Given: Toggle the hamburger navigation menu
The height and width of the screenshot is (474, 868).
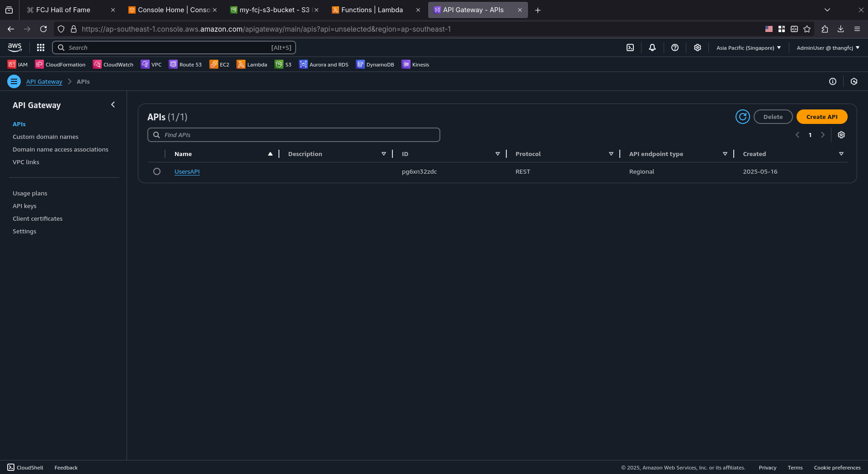Looking at the screenshot, I should coord(14,81).
